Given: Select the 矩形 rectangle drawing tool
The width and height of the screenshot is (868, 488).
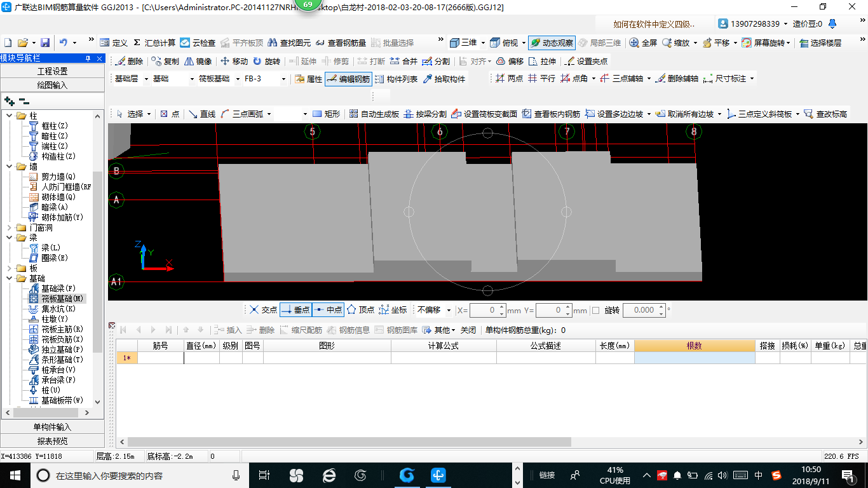Looking at the screenshot, I should [x=327, y=114].
